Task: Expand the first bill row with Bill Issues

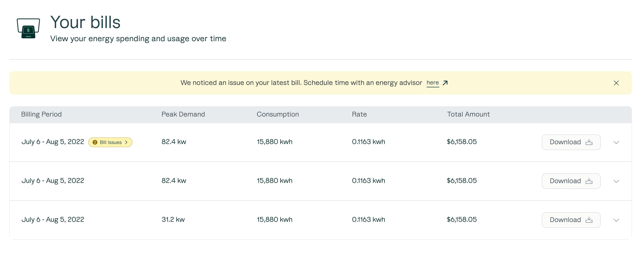Action: (616, 142)
